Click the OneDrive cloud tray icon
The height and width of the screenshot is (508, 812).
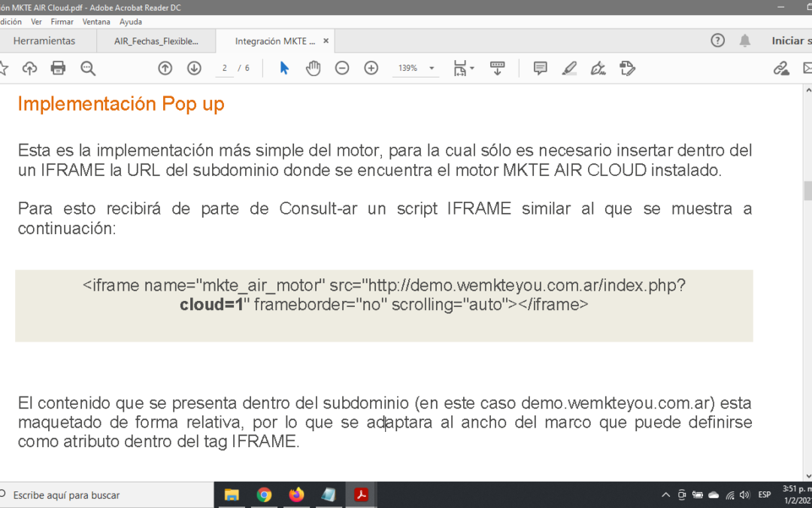[714, 495]
